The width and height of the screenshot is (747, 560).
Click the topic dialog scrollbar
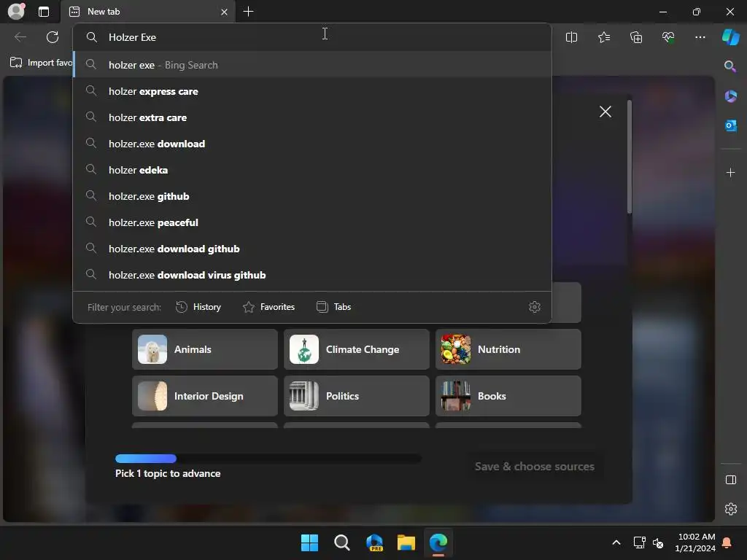tap(630, 157)
